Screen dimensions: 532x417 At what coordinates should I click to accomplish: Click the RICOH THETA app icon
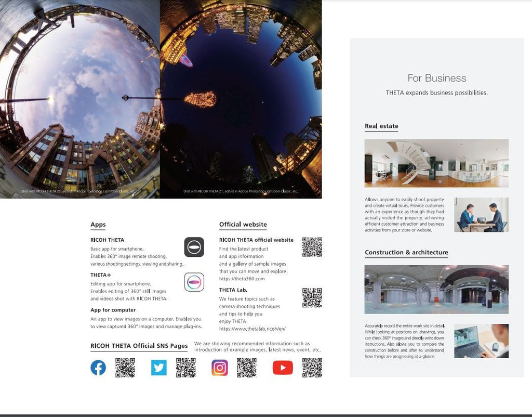point(194,247)
